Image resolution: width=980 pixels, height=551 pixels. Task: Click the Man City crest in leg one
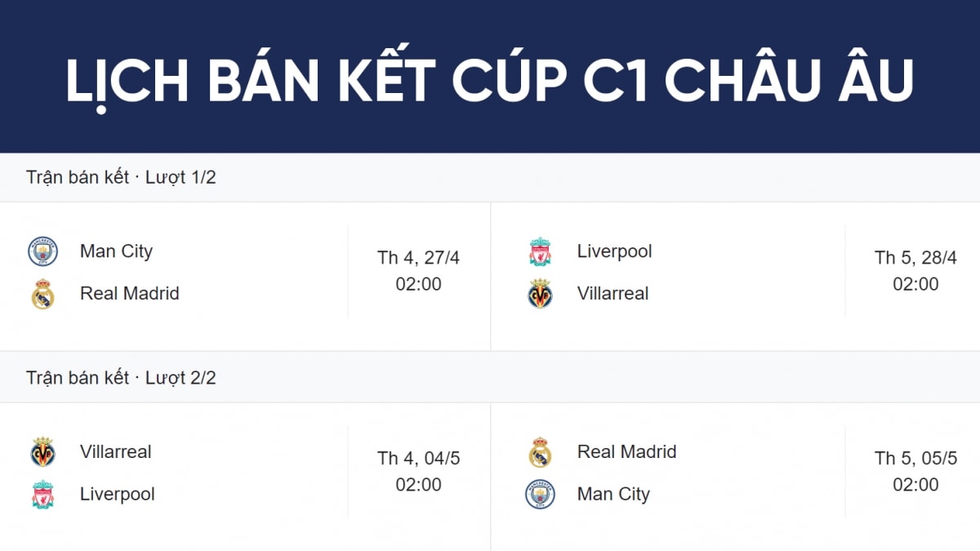coord(43,251)
